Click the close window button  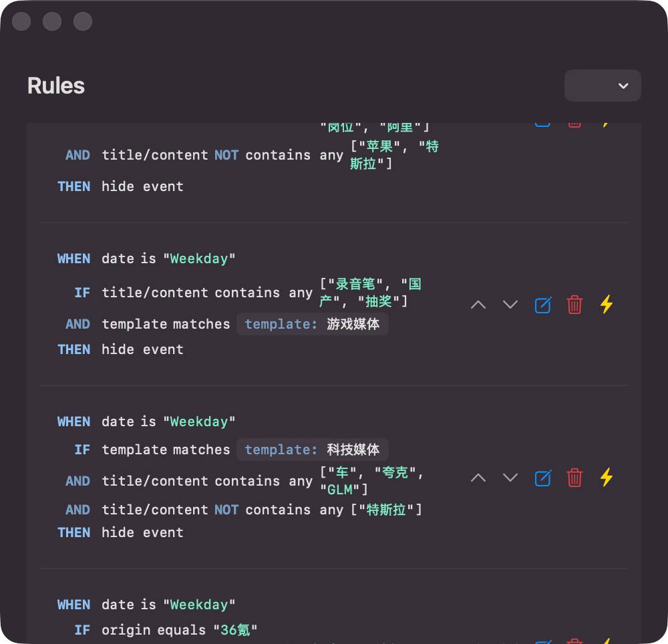pos(21,21)
